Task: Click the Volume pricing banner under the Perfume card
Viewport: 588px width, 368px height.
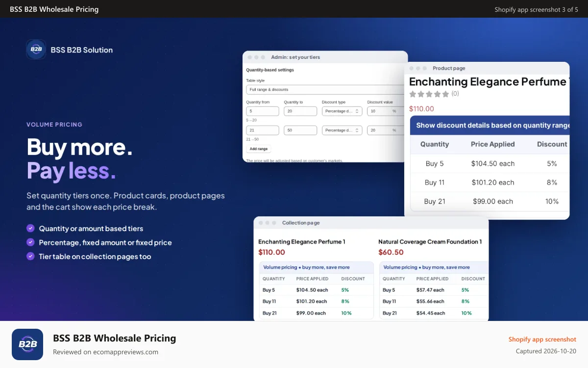Action: click(316, 267)
